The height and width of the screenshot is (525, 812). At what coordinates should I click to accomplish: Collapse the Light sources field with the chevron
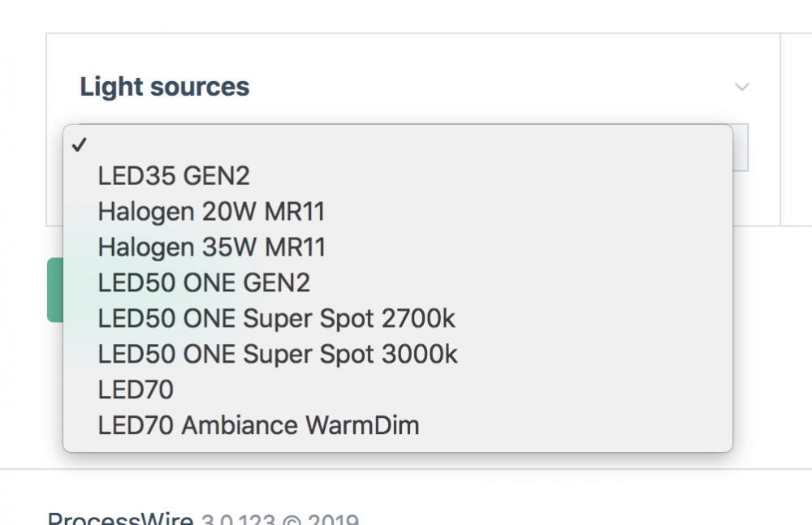pyautogui.click(x=740, y=86)
